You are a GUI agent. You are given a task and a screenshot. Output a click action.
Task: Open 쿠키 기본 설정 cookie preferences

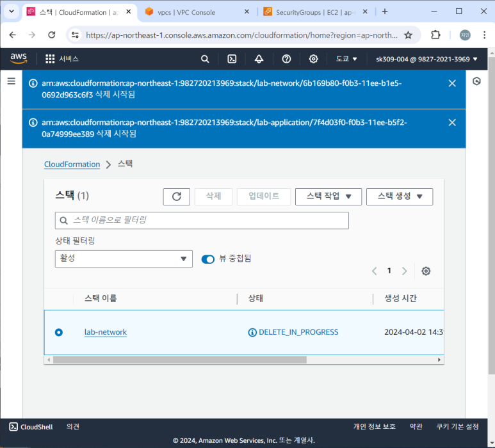(x=457, y=426)
